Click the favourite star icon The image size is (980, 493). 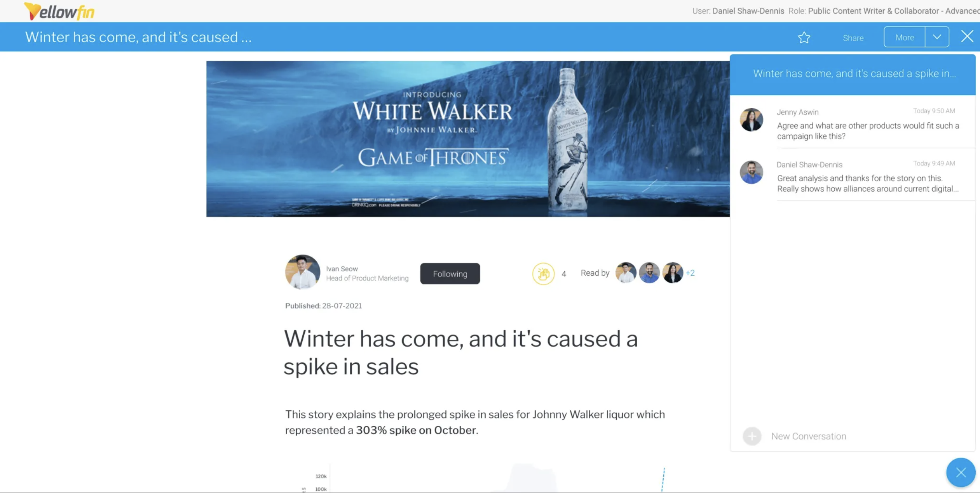click(x=804, y=38)
